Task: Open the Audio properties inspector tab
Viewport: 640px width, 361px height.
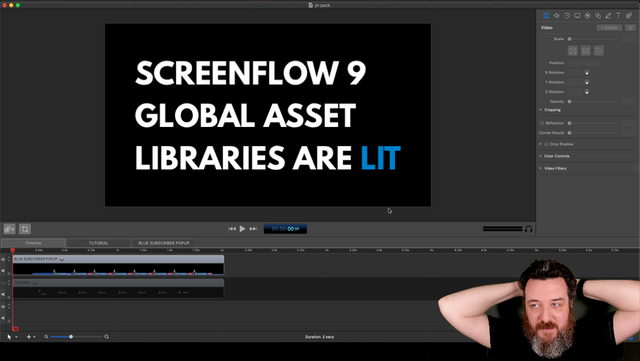Action: pos(556,16)
